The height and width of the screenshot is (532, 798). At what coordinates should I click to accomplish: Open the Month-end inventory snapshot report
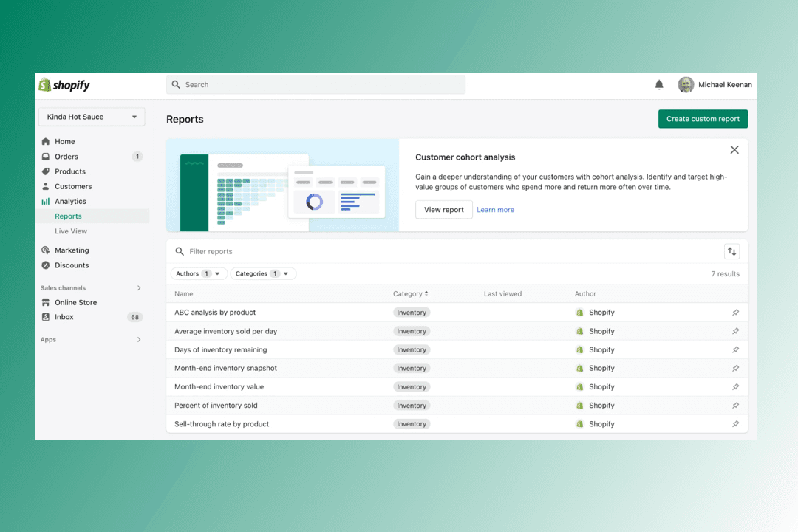coord(225,368)
